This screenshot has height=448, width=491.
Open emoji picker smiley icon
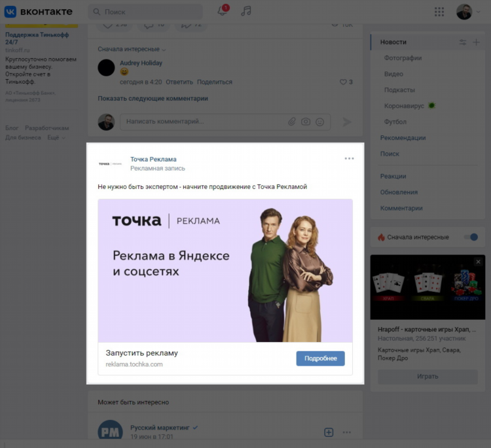coord(319,122)
